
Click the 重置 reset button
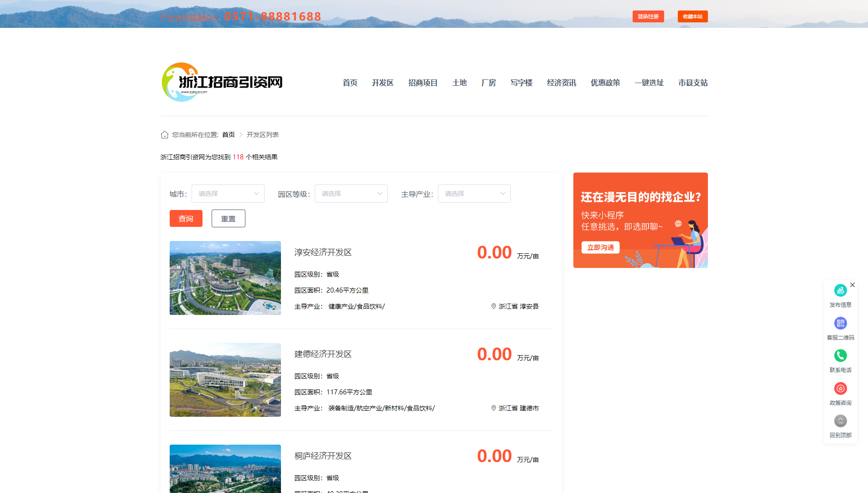[228, 219]
